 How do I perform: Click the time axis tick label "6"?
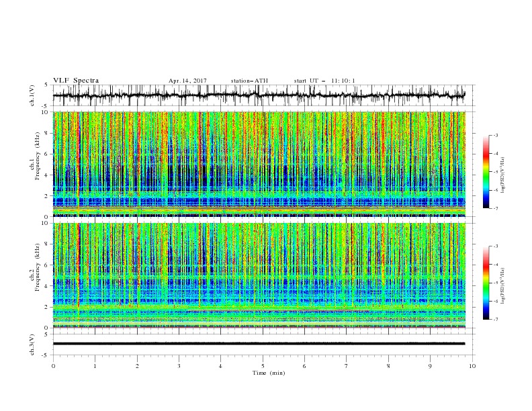304,366
